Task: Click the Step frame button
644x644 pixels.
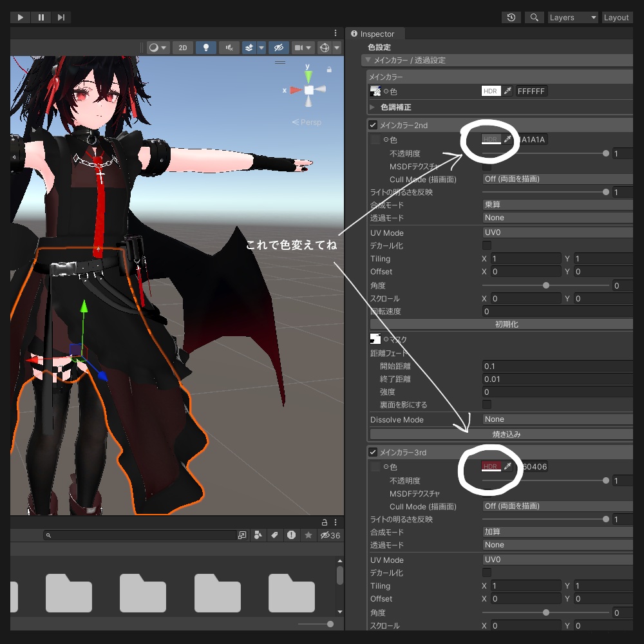Action: pyautogui.click(x=61, y=17)
